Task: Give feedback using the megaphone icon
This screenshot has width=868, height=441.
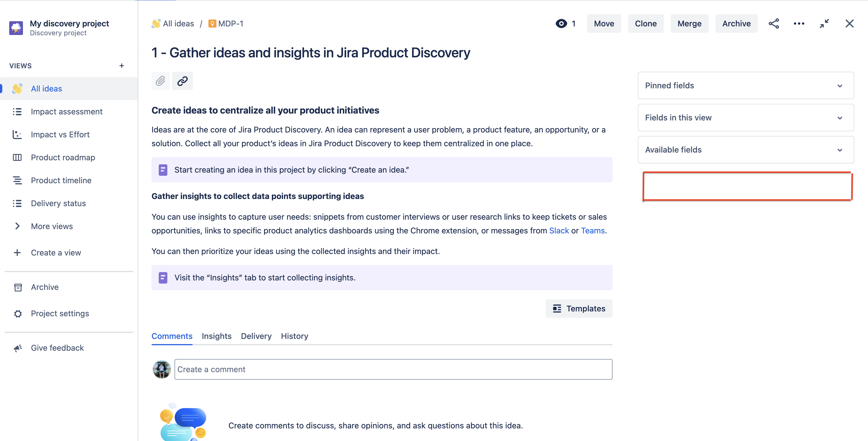Action: pos(57,348)
